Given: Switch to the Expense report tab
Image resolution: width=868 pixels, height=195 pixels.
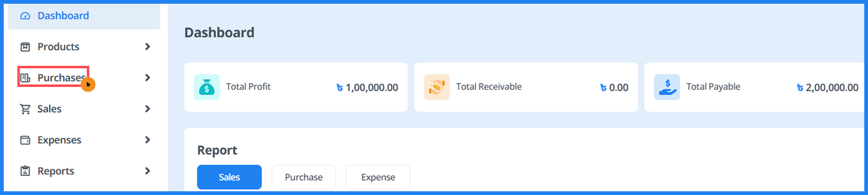Looking at the screenshot, I should pos(378,177).
